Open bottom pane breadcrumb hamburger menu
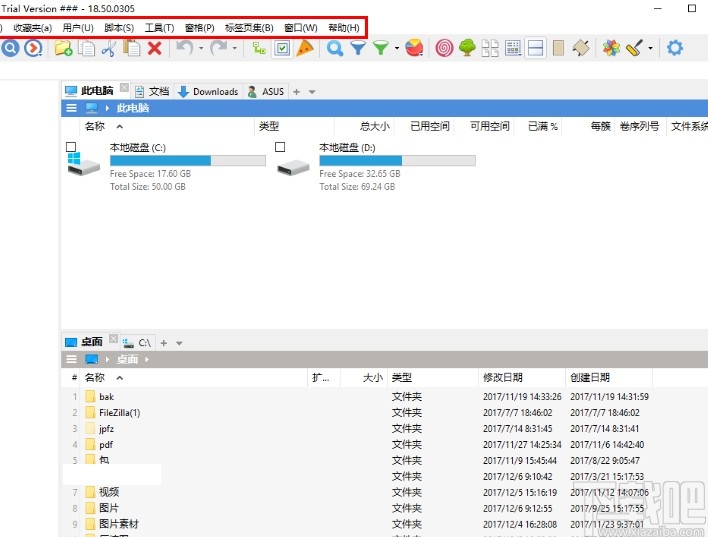This screenshot has height=537, width=708. pos(71,360)
